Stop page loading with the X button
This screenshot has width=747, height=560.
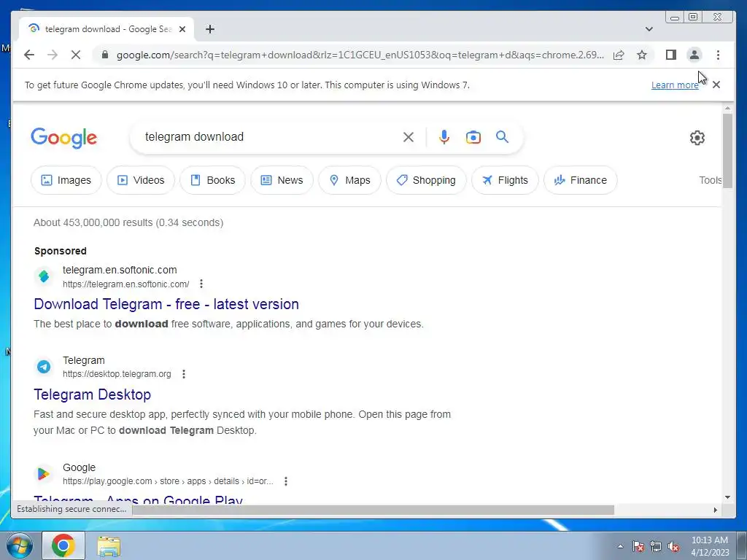click(x=76, y=55)
